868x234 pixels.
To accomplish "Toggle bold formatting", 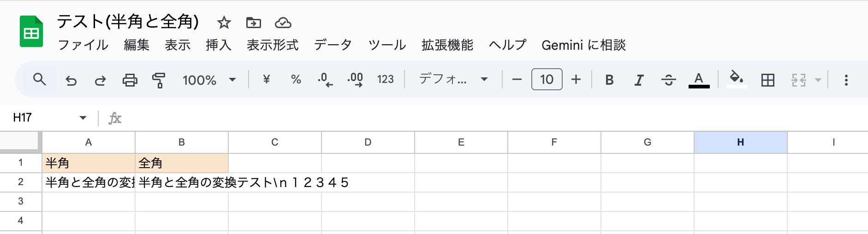I will pos(609,80).
